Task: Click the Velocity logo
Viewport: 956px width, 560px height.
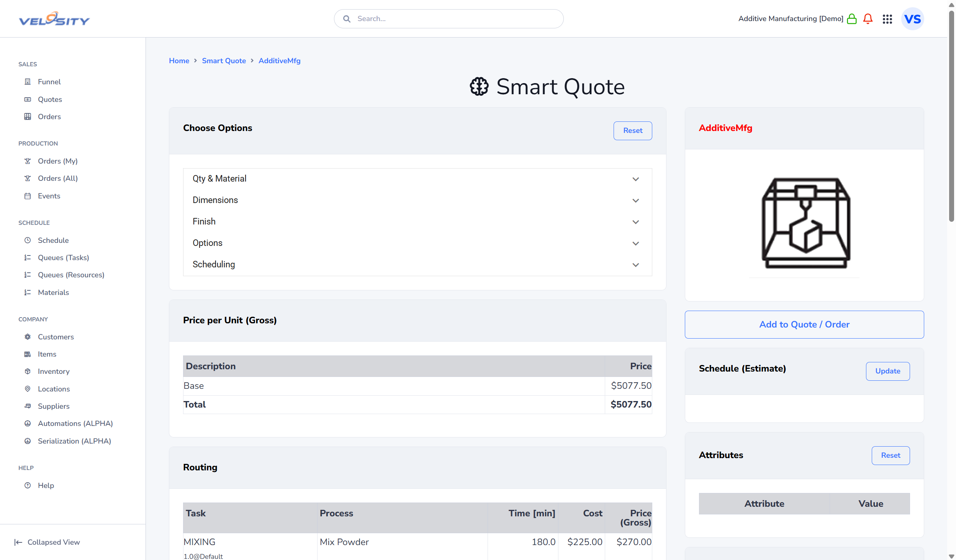Action: pyautogui.click(x=54, y=19)
